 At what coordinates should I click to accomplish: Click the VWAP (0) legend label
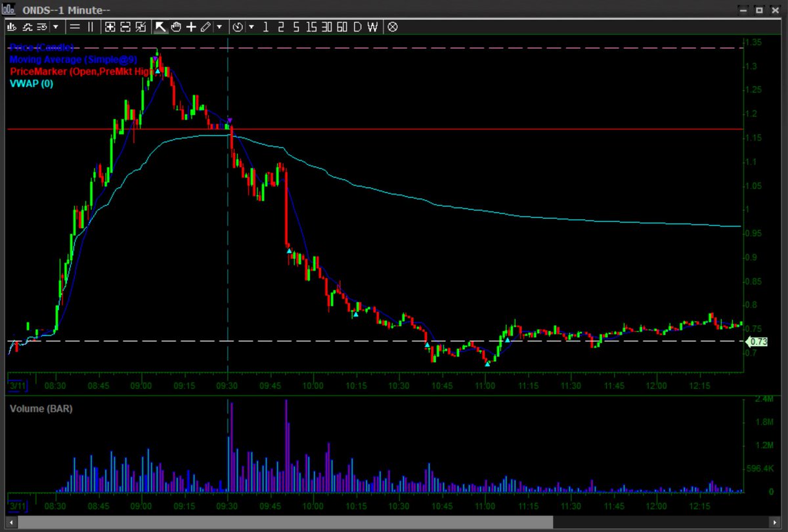click(31, 83)
